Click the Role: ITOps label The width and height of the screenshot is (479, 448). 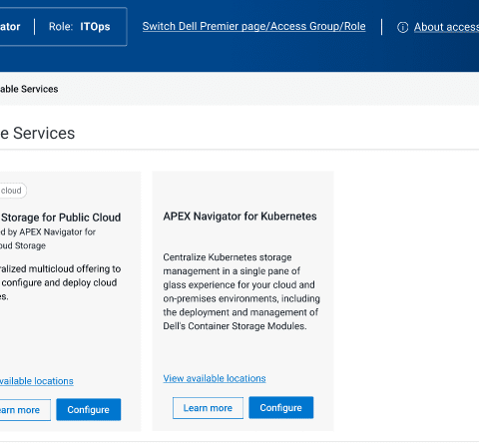[79, 27]
